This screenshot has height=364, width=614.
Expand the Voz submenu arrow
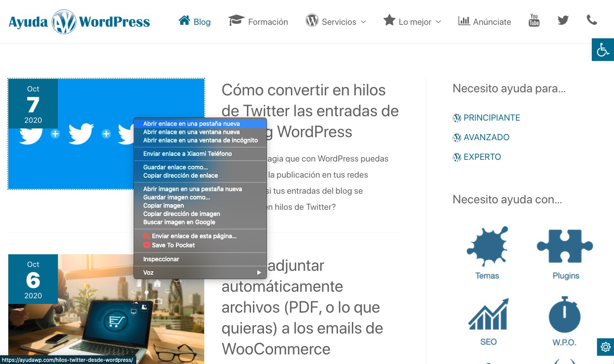259,273
